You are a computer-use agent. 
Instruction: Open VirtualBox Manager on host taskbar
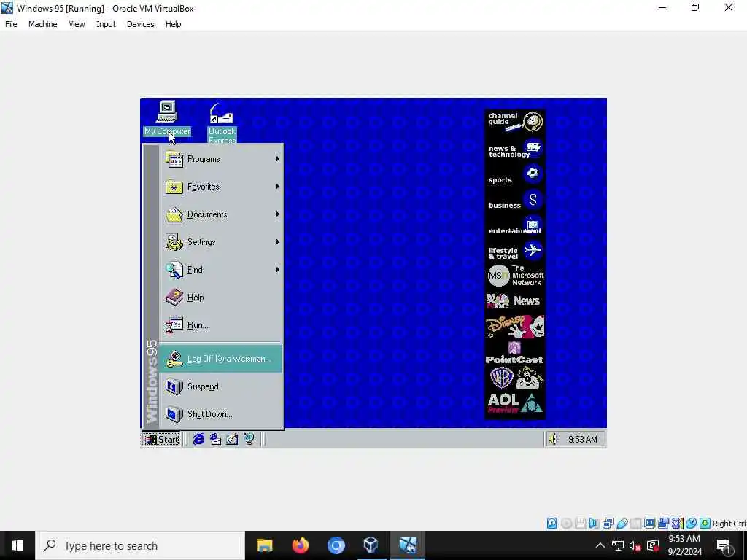coord(371,545)
